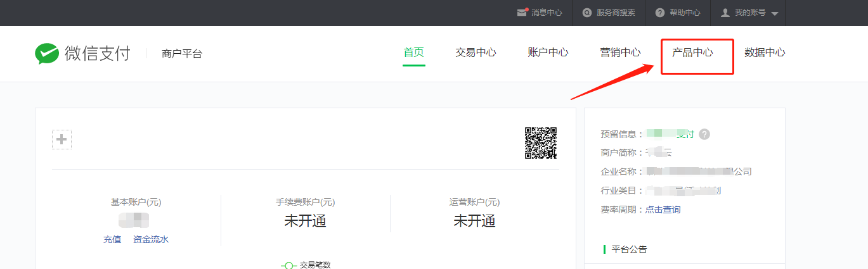
Task: Open the 资金流水 link
Action: [x=151, y=239]
